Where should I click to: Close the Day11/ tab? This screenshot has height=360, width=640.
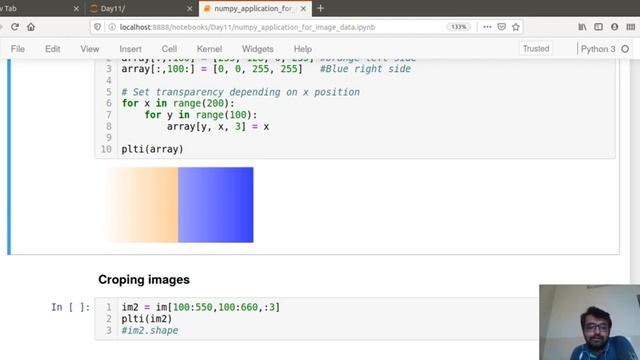coord(190,9)
